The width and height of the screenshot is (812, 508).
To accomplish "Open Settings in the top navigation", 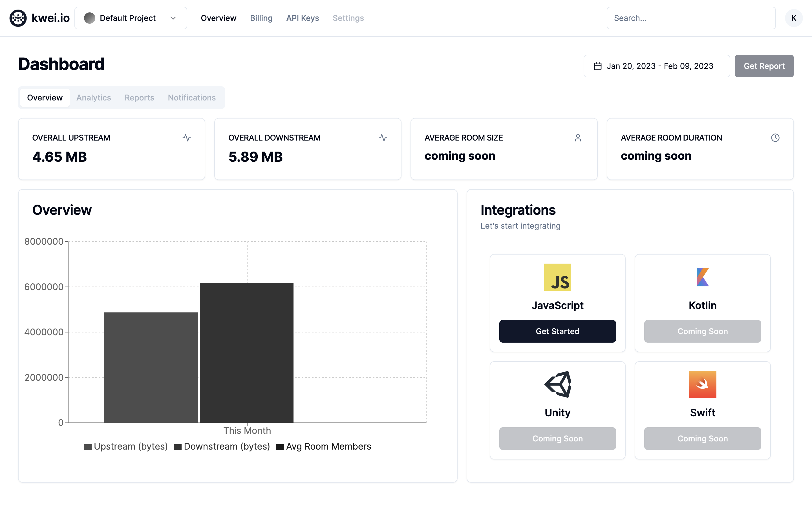I will pos(348,18).
